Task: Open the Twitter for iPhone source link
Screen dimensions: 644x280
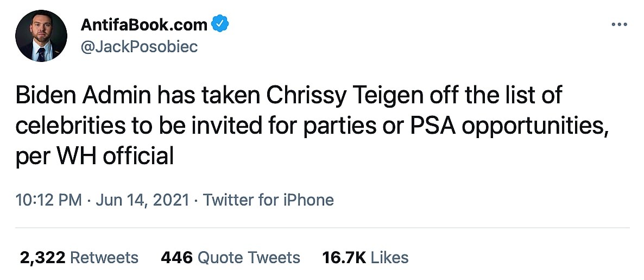Action: (x=268, y=200)
